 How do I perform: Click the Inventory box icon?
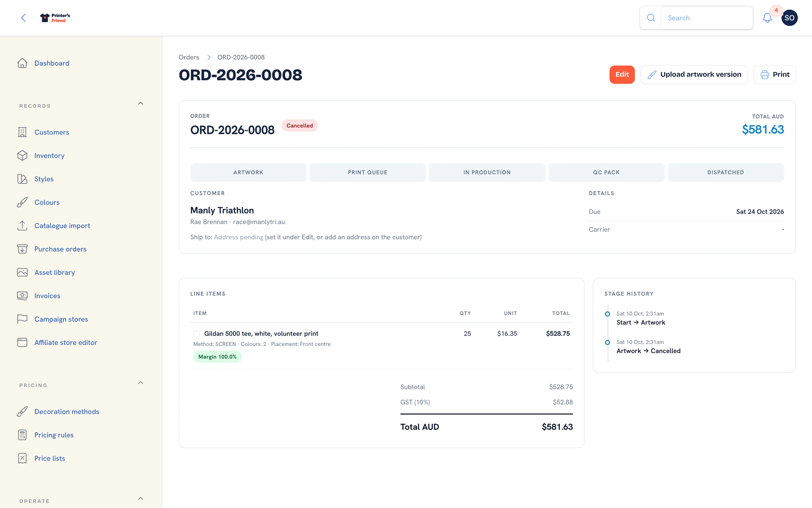pyautogui.click(x=22, y=155)
